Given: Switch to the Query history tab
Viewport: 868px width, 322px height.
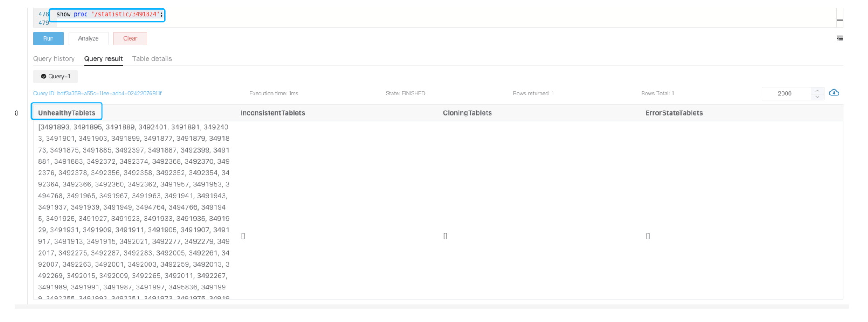Looking at the screenshot, I should coord(54,58).
